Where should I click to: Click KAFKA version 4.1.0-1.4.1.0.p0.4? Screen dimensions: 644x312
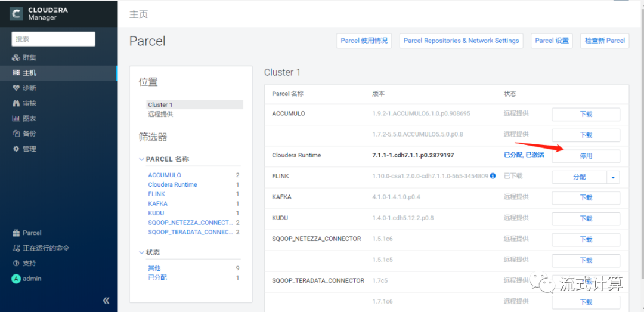pos(396,197)
